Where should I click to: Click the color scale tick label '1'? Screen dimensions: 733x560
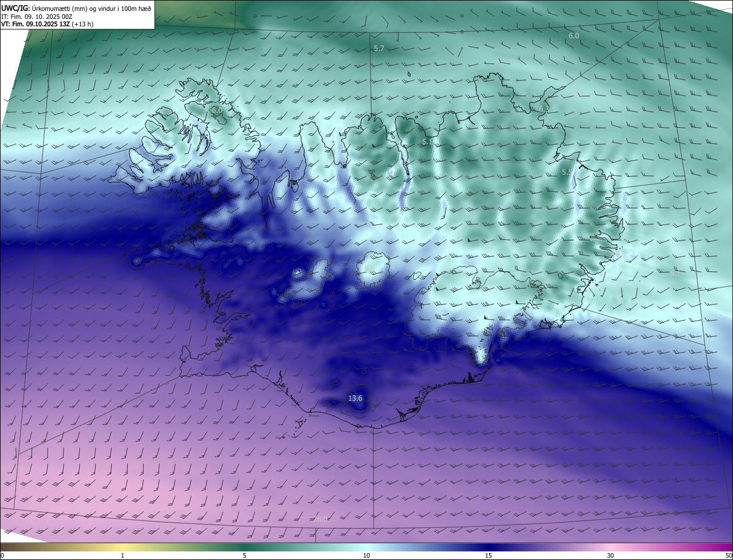coord(123,555)
